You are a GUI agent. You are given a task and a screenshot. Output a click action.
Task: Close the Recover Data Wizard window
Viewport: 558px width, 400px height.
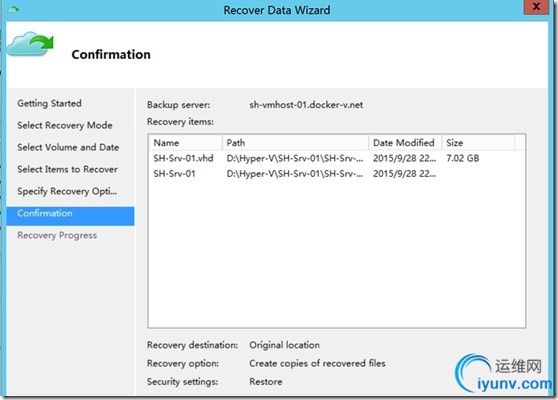click(x=536, y=7)
